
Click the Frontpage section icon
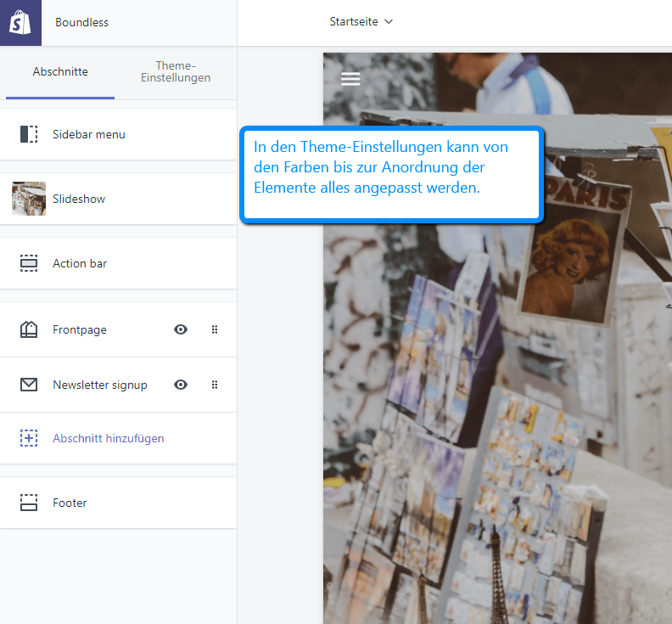29,329
